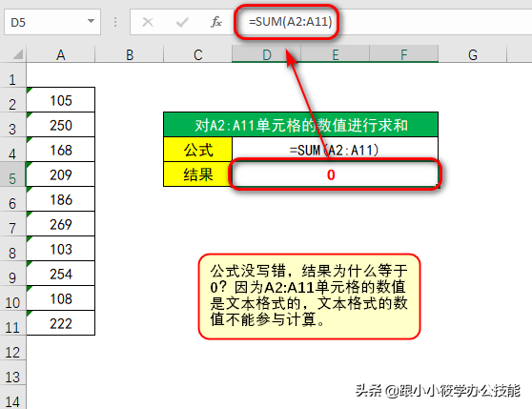This screenshot has width=532, height=409.
Task: Select row 7 header
Action: pos(13,224)
